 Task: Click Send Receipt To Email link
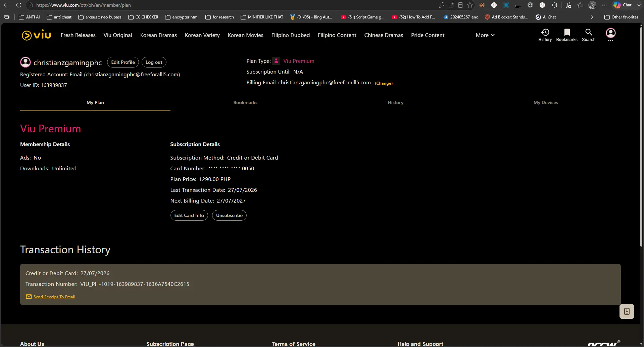click(x=54, y=297)
